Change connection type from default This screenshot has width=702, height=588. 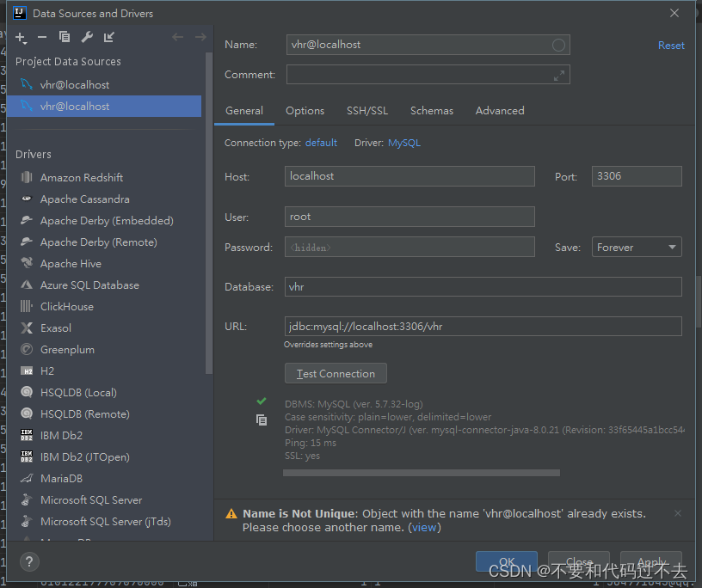click(321, 143)
